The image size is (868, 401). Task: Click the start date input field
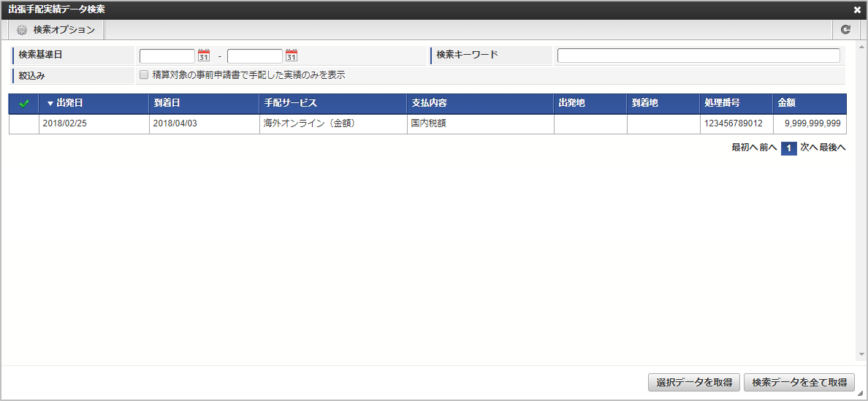(167, 56)
